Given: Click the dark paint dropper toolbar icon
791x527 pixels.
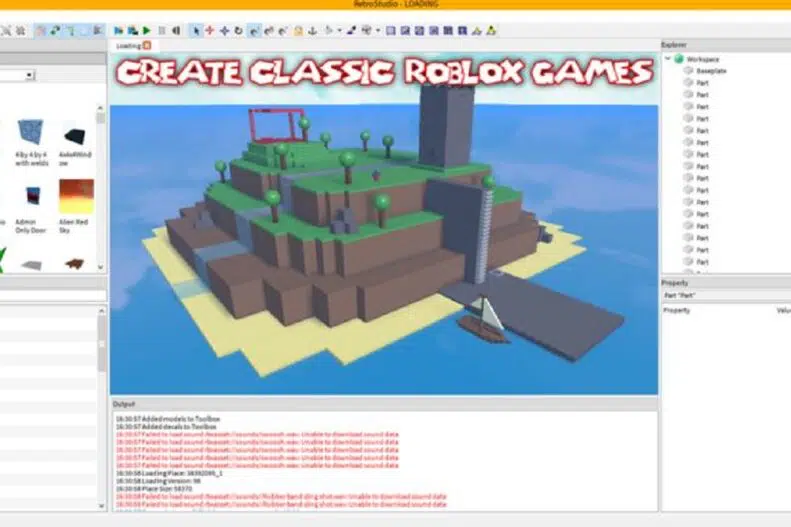Looking at the screenshot, I should point(352,31).
